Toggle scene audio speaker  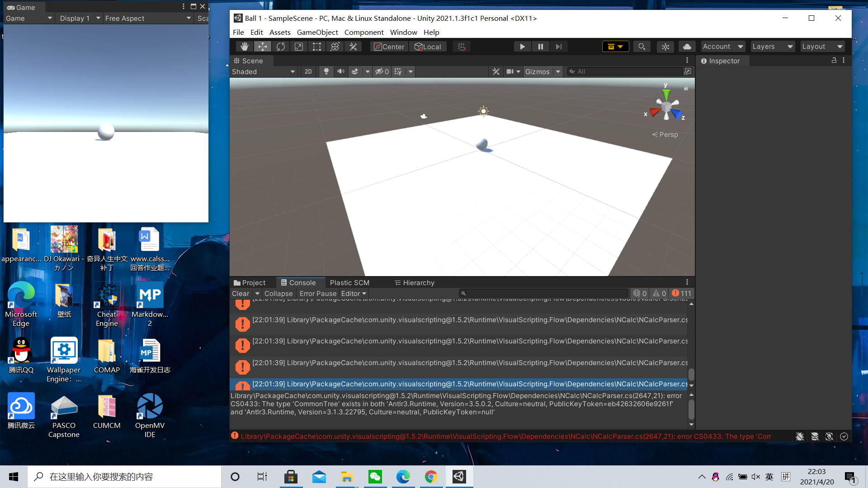(x=340, y=71)
